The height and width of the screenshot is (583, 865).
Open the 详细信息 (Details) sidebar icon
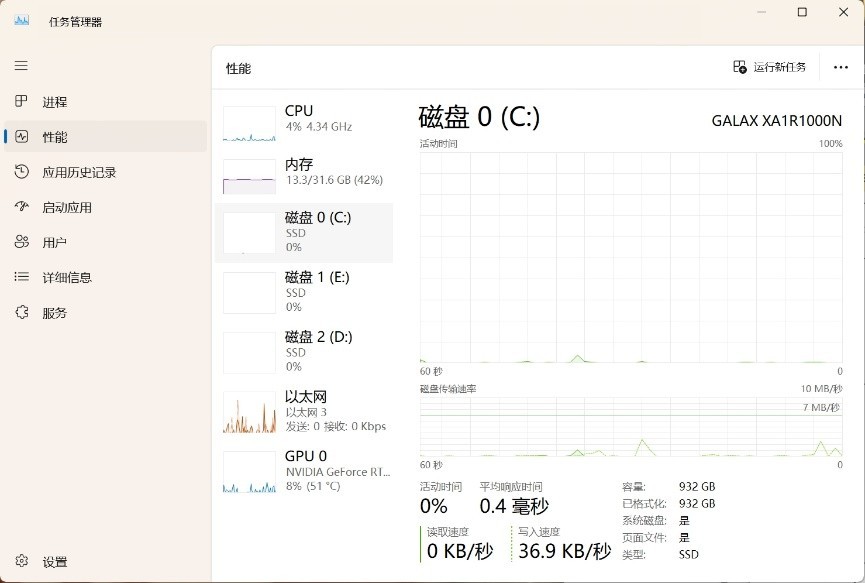point(22,277)
